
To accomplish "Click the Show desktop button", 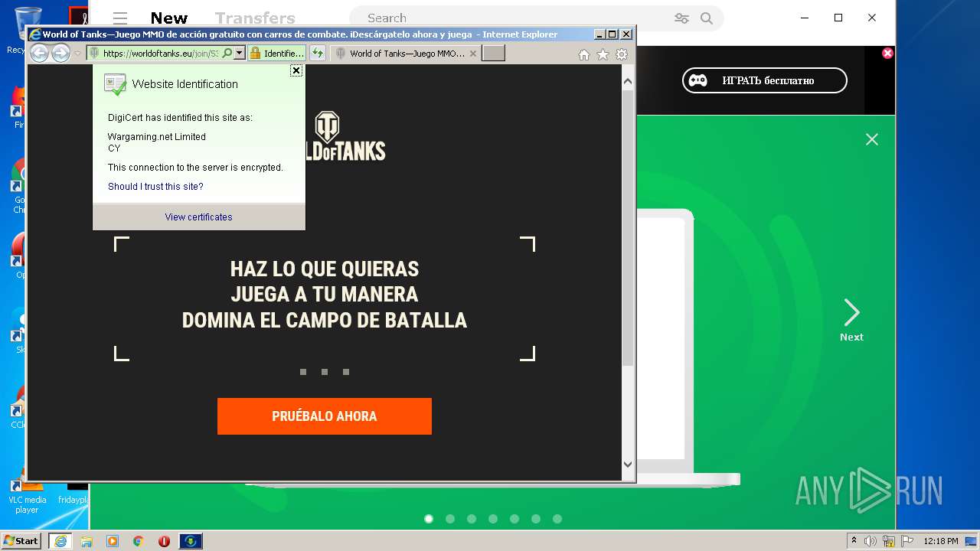I will [971, 541].
